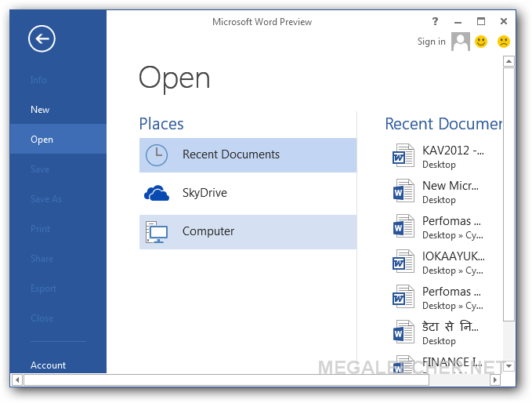This screenshot has width=532, height=403.
Task: Click the horizontal scrollbar thumb
Action: click(x=226, y=379)
